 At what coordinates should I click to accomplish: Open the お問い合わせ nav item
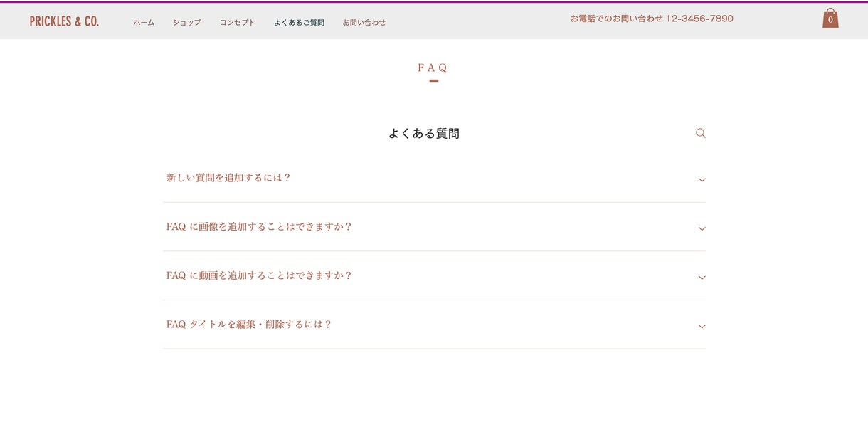(364, 22)
